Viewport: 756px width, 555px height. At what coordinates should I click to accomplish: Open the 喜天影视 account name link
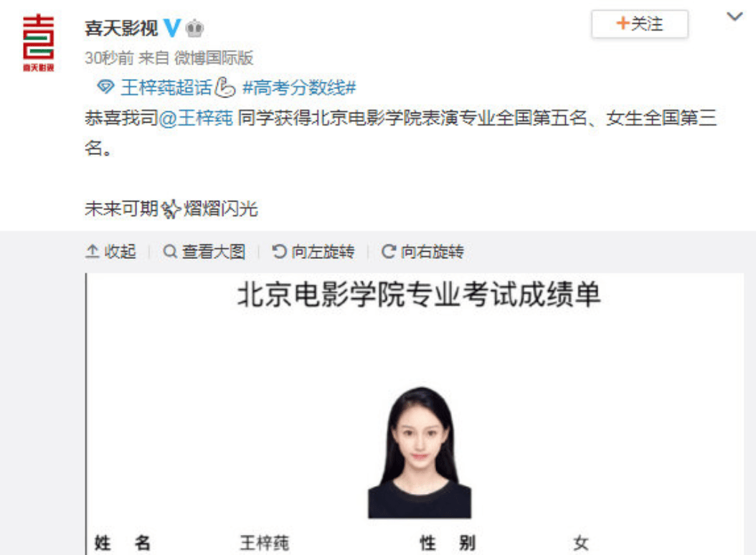click(121, 29)
